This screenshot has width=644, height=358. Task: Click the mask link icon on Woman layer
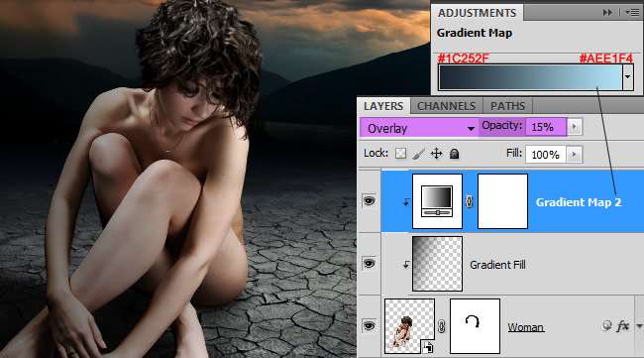(442, 327)
